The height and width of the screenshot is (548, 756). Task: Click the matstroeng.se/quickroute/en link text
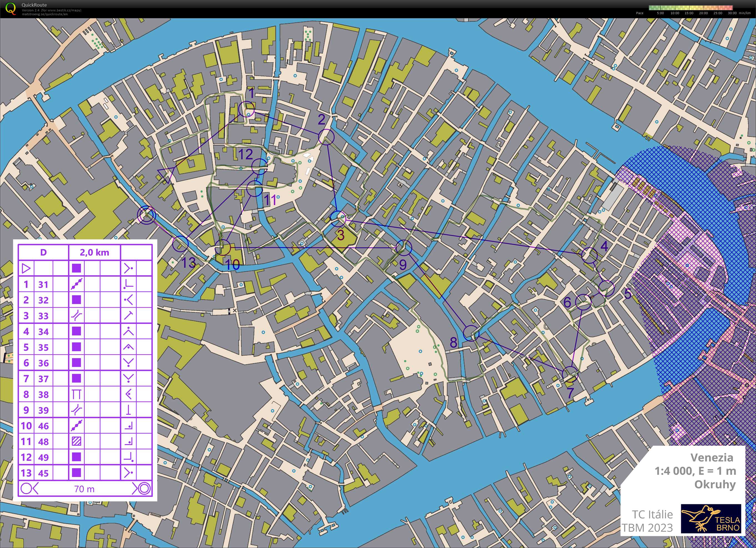click(44, 14)
